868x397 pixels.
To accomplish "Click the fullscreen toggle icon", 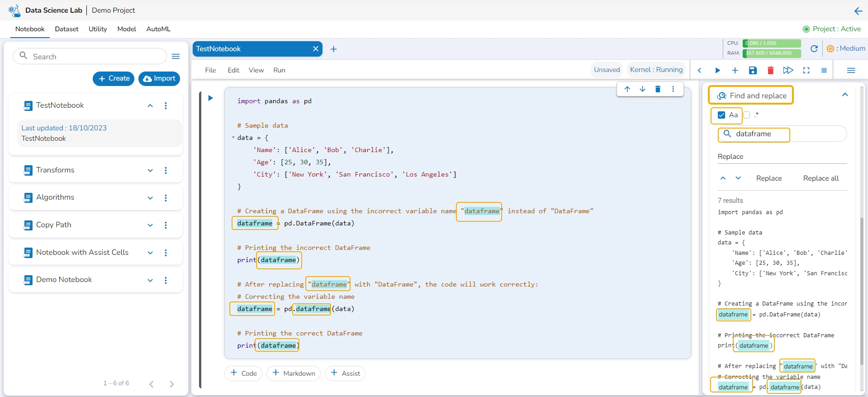I will coord(806,70).
